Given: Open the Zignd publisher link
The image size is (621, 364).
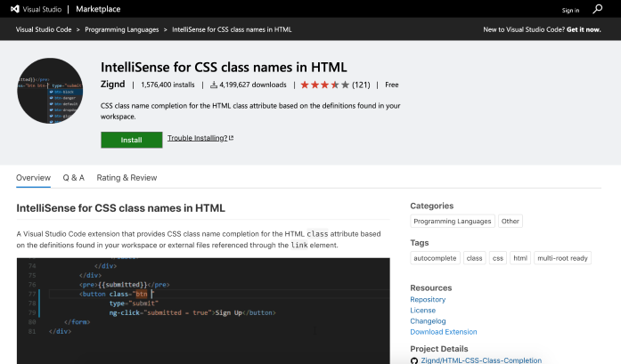Looking at the screenshot, I should coord(112,84).
